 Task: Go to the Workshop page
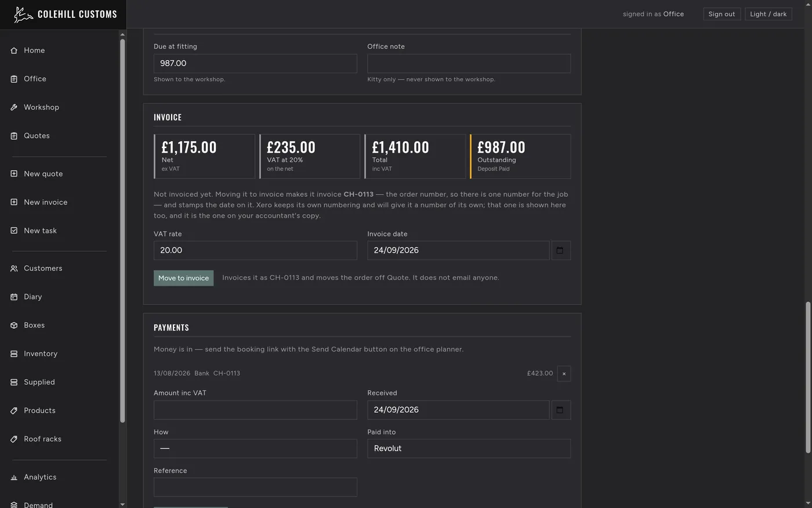pyautogui.click(x=41, y=107)
